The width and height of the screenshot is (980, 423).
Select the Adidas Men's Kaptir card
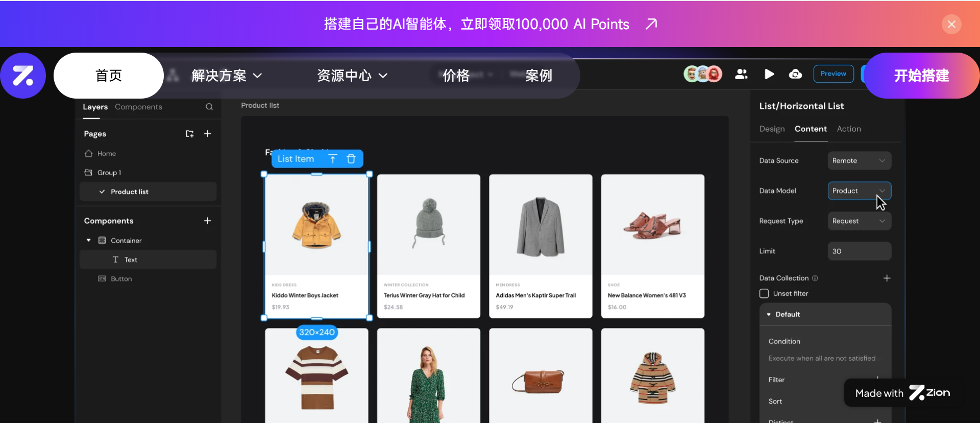point(541,246)
